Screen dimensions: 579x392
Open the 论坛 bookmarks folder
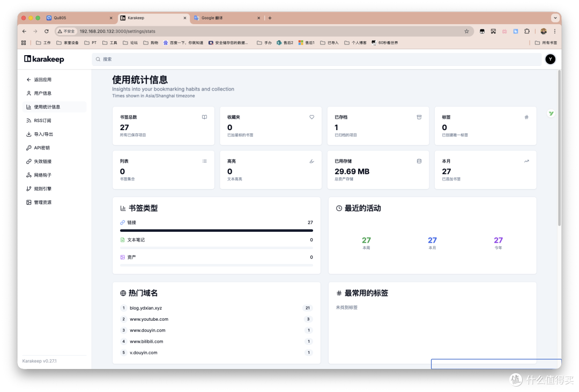coord(130,43)
